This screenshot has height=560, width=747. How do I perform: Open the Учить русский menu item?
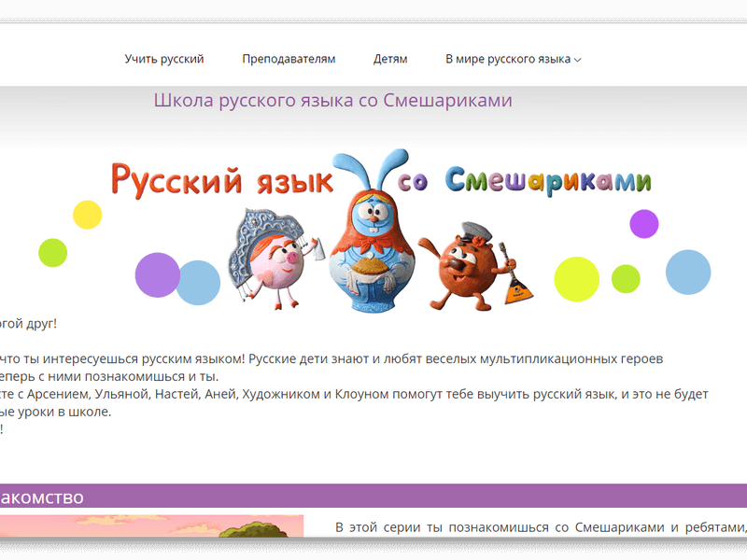pos(164,59)
